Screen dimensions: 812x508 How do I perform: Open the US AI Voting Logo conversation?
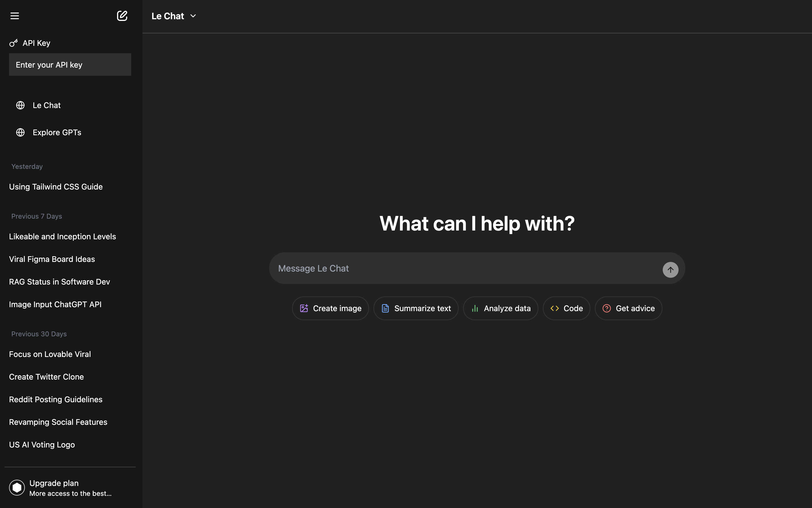click(x=42, y=445)
